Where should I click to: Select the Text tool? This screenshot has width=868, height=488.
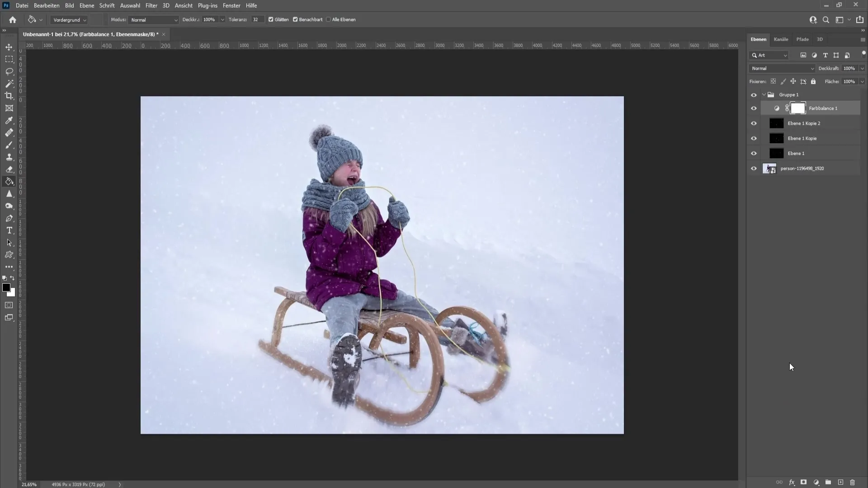pos(9,230)
